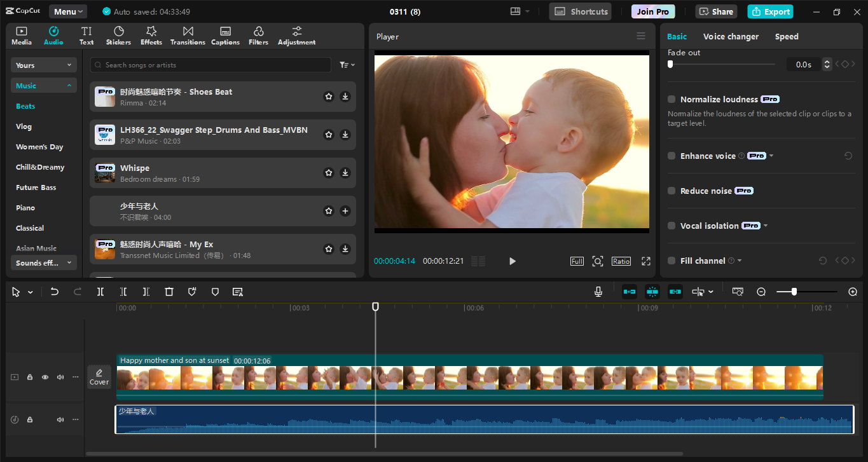Click the Join Pro button
Image resolution: width=868 pixels, height=462 pixels.
click(653, 11)
